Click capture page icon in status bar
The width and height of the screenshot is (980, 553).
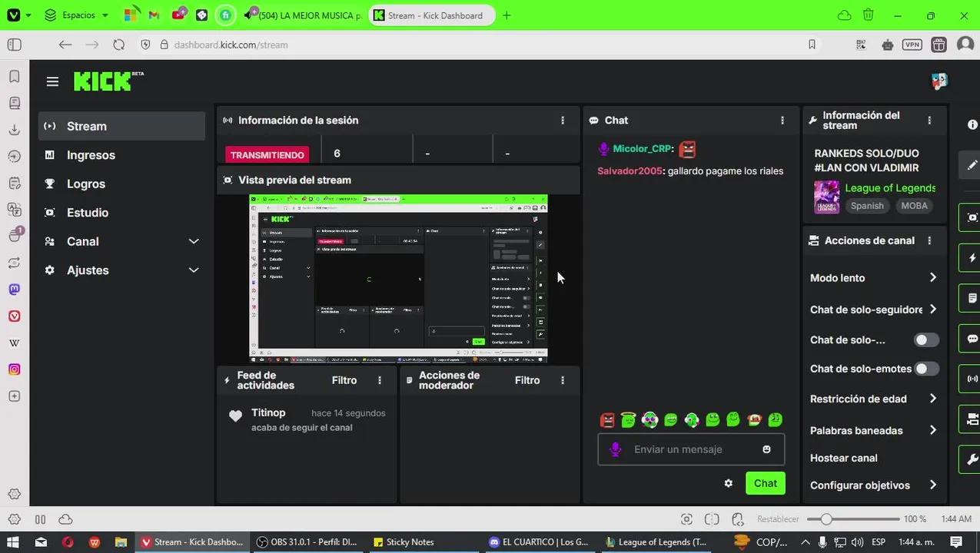pos(687,519)
